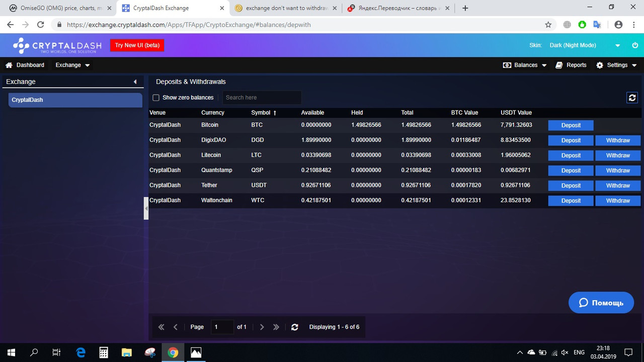The height and width of the screenshot is (362, 644).
Task: Click the green extension icon in toolbar
Action: click(x=582, y=24)
